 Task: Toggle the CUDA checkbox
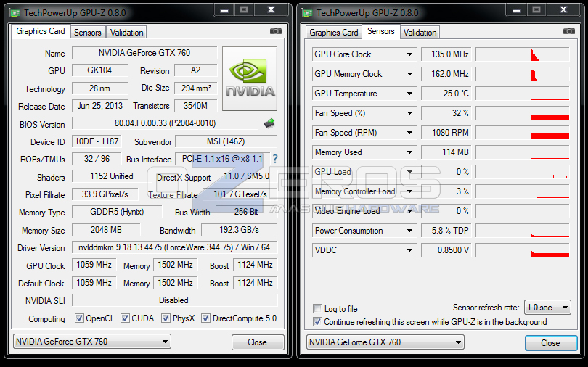coord(125,318)
